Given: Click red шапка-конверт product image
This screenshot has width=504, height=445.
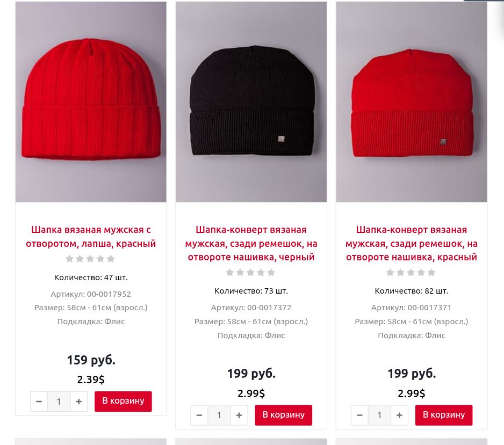Looking at the screenshot, I should (x=412, y=102).
